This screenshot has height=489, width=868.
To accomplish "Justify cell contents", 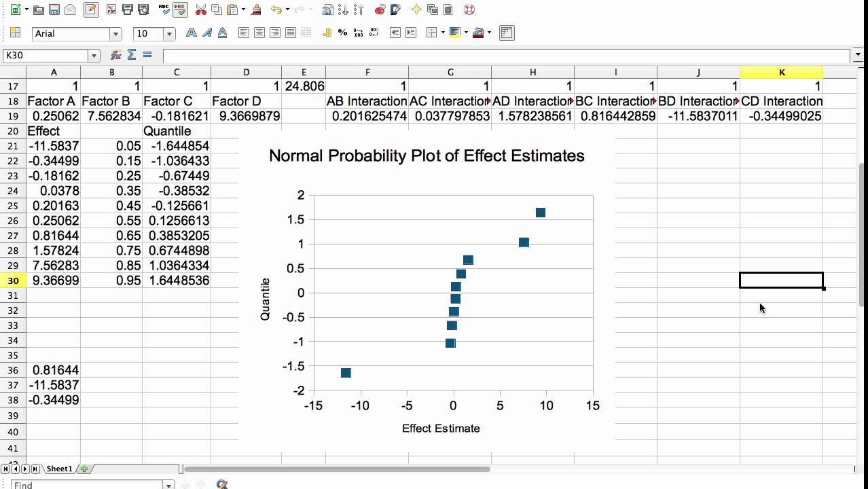I will point(290,33).
